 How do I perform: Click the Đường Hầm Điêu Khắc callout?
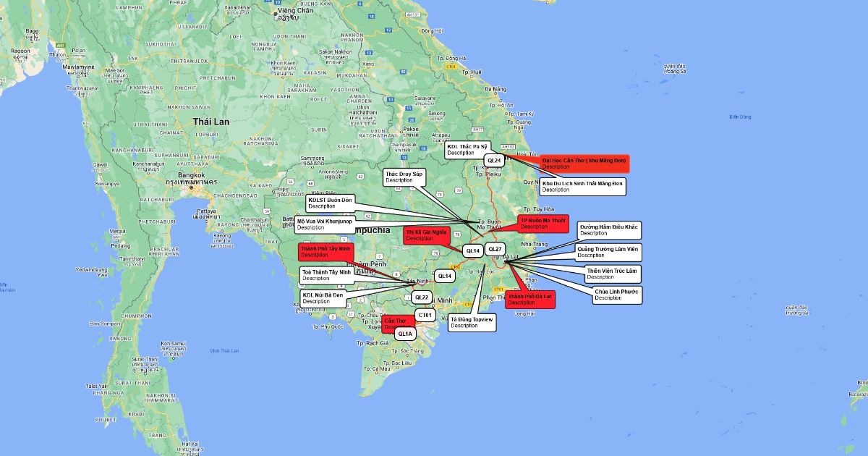point(608,230)
